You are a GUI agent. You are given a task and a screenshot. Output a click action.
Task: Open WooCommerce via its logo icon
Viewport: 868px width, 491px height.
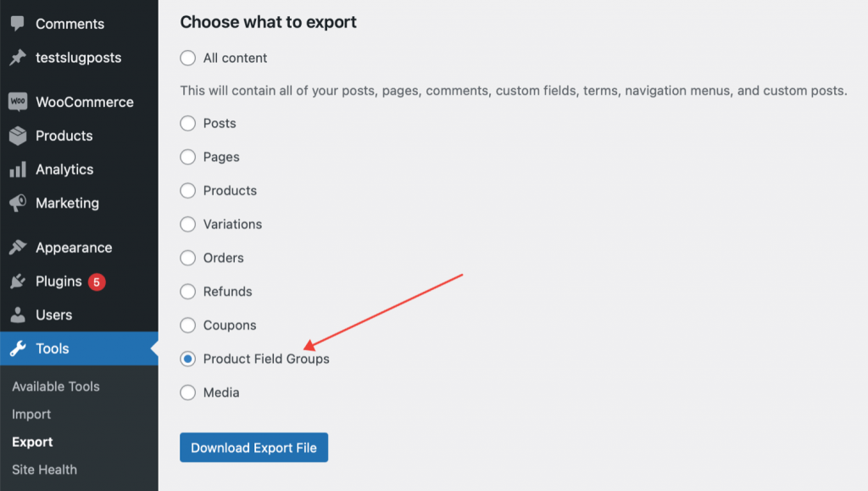(x=17, y=102)
